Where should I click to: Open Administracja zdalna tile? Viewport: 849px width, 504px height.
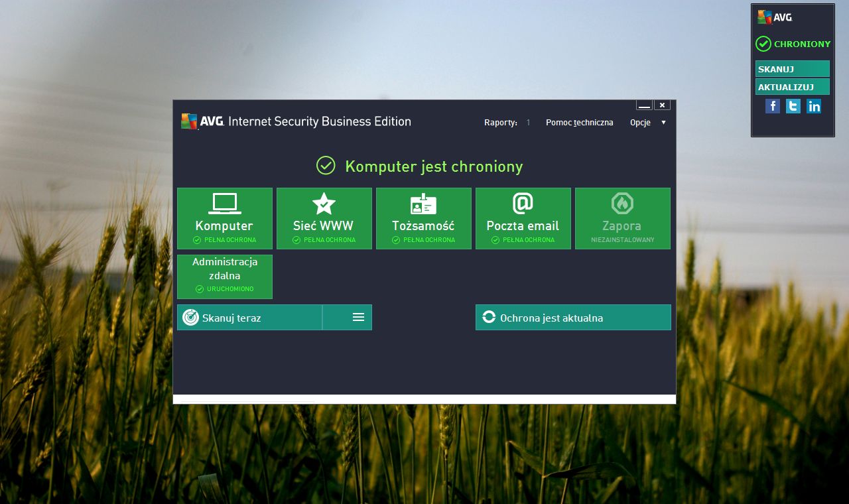[225, 277]
